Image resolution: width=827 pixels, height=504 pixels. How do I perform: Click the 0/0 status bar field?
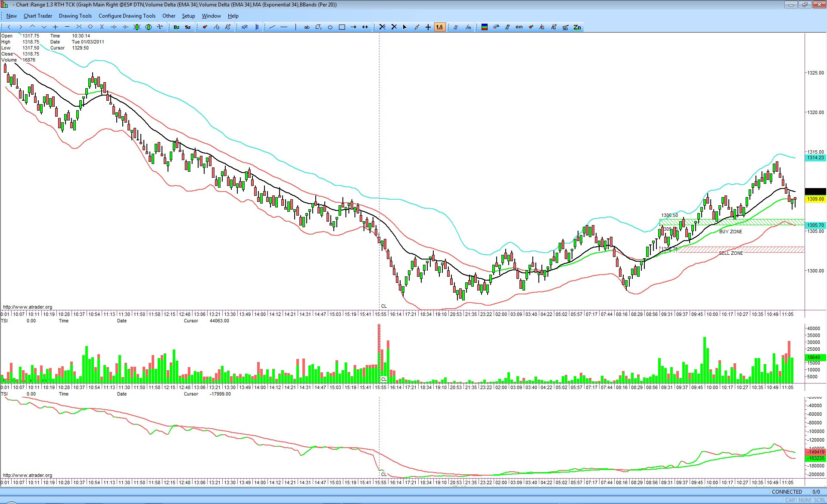(816, 492)
